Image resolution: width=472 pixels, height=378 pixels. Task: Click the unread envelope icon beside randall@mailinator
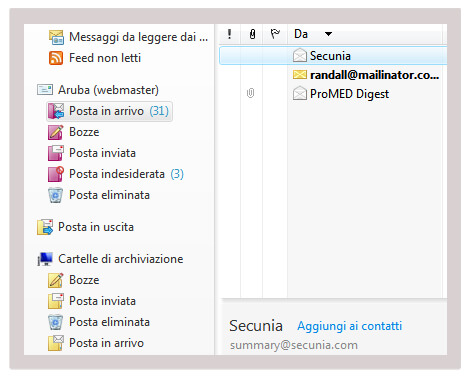coord(300,74)
